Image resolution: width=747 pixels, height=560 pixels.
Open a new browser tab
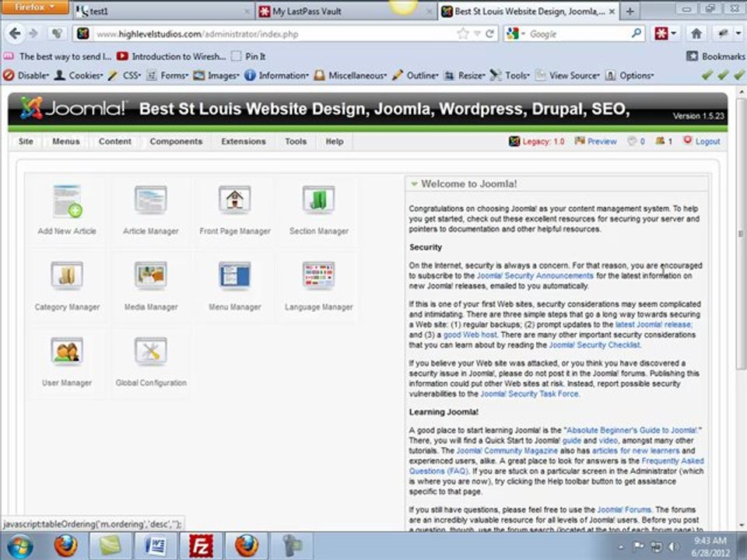click(630, 12)
